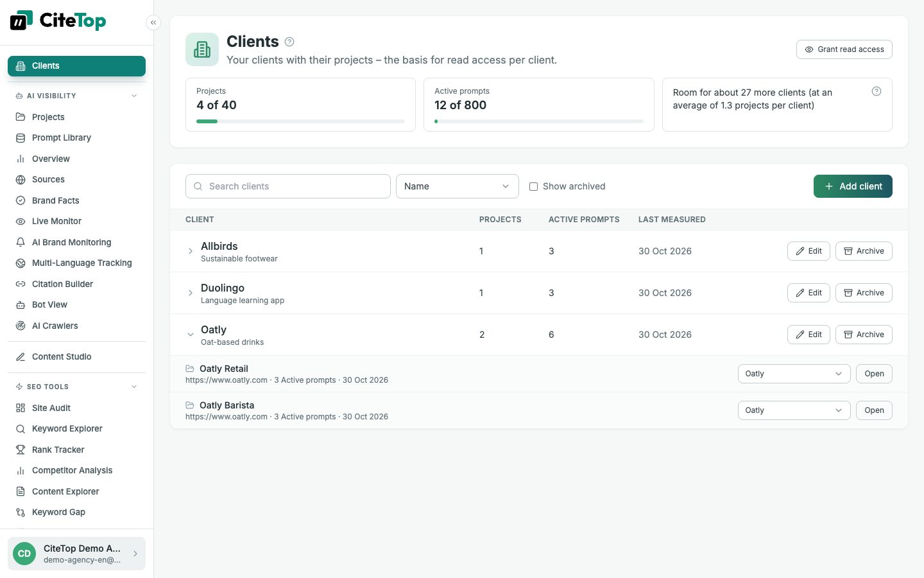Open the Name sort dropdown

click(x=457, y=186)
